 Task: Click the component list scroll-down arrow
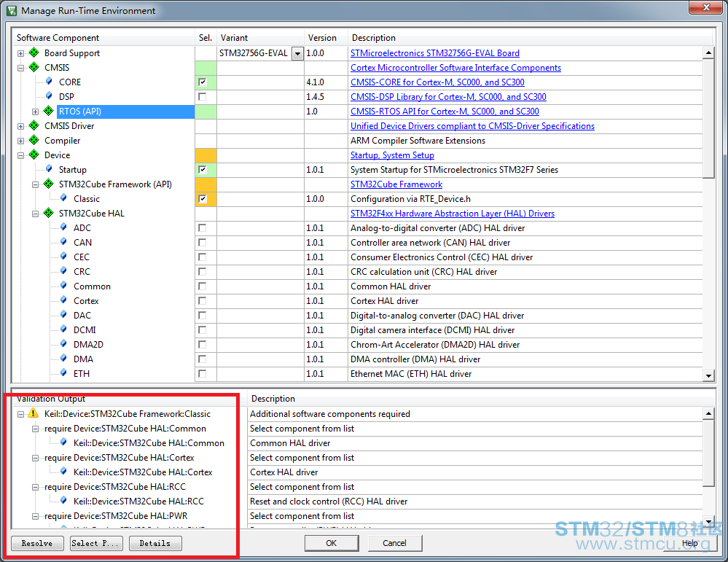click(x=708, y=375)
